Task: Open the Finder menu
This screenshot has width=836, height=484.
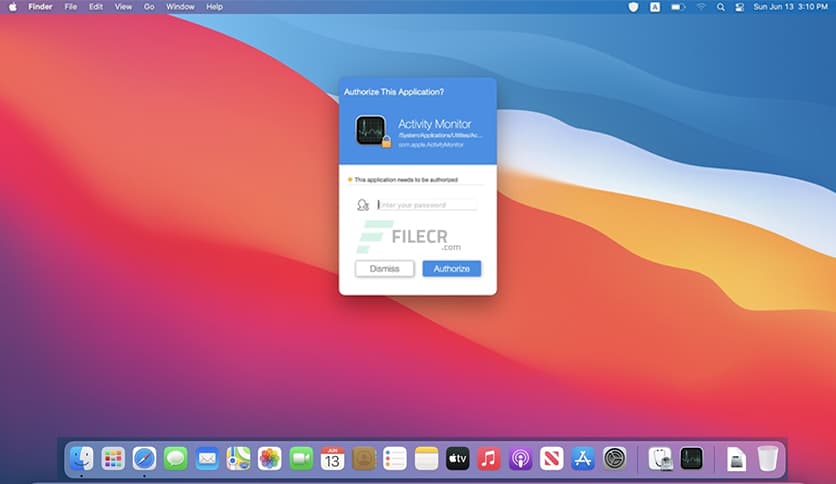Action: (x=41, y=7)
